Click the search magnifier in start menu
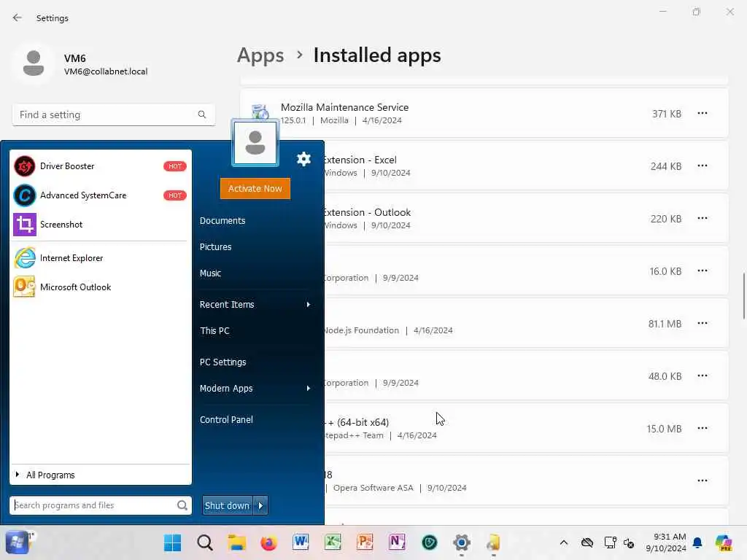This screenshot has width=747, height=560. tap(182, 505)
